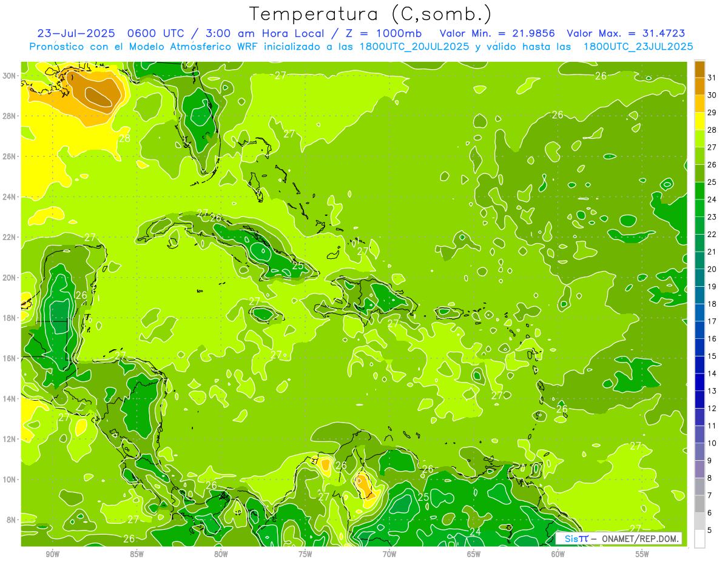Click the "16N" latitude axis label

click(10, 358)
